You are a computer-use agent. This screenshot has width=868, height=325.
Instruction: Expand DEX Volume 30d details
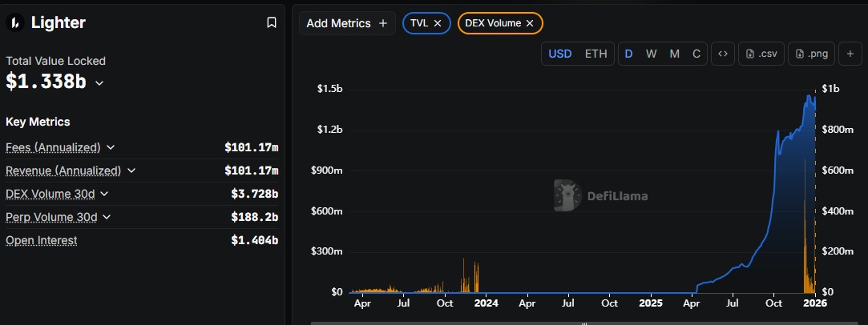(x=104, y=193)
